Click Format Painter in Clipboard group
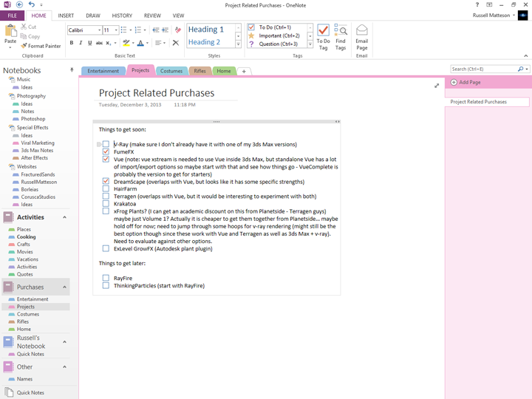532x399 pixels. [x=41, y=46]
